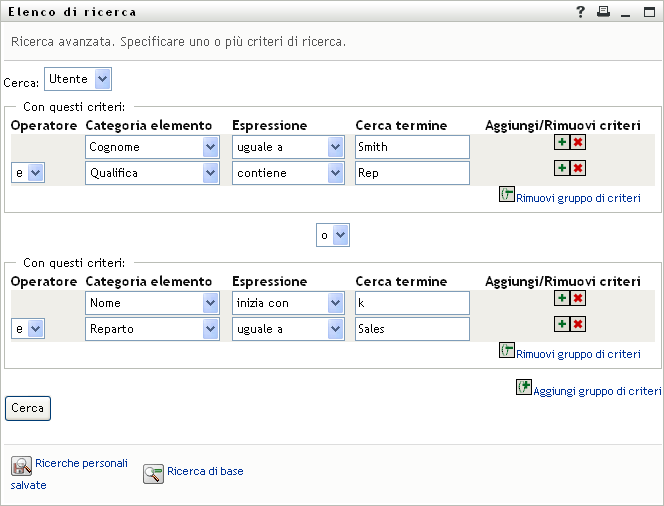
Task: Click the help question mark icon
Action: click(x=580, y=12)
